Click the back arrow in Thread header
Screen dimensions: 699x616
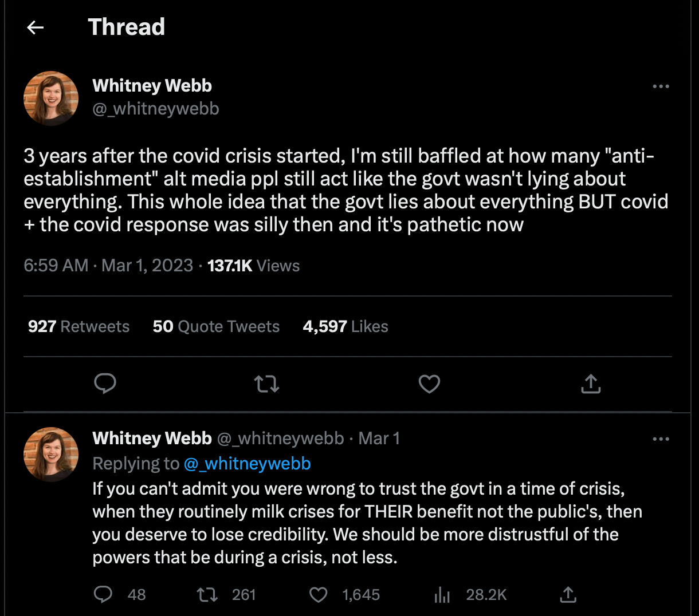(36, 27)
